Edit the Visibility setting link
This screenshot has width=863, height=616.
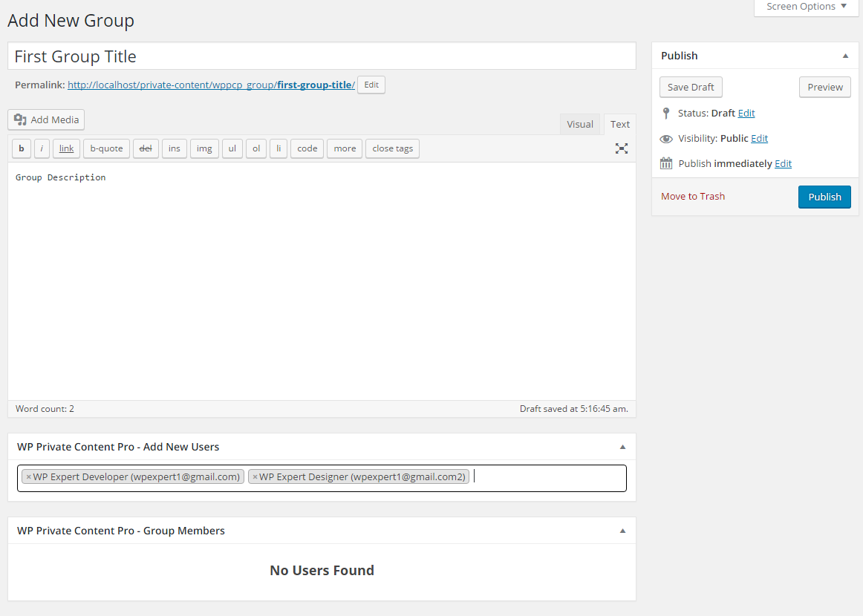pos(759,138)
